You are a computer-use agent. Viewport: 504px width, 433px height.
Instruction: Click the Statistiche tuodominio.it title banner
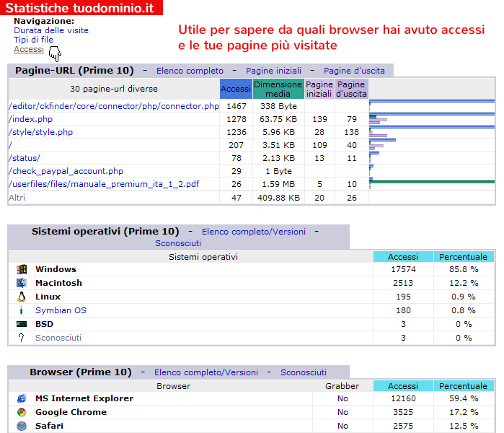81,8
